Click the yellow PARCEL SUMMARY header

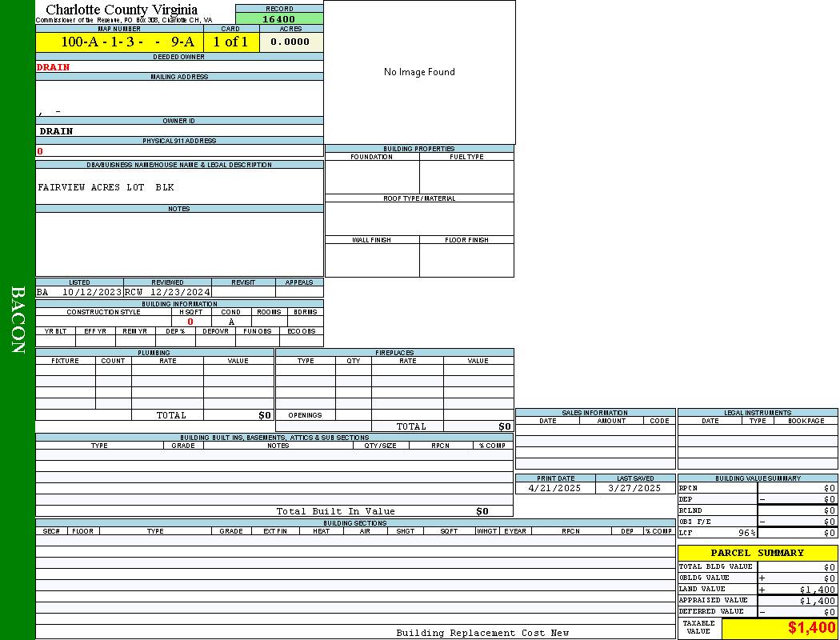click(757, 553)
